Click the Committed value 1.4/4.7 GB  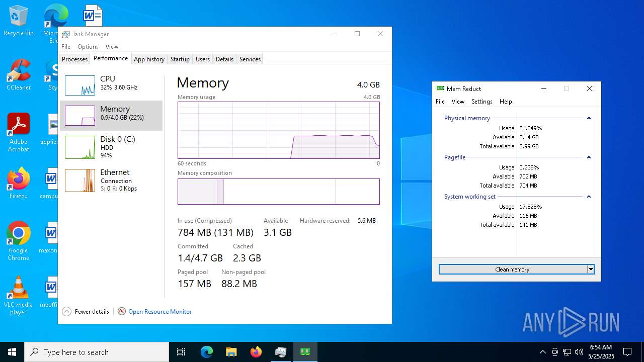[200, 258]
